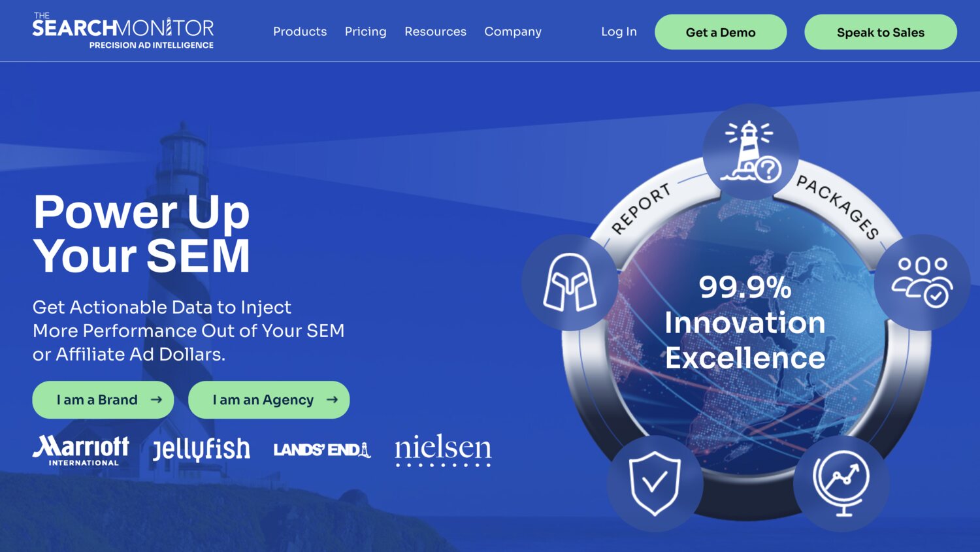
Task: Click the shield checkmark icon
Action: 655,483
